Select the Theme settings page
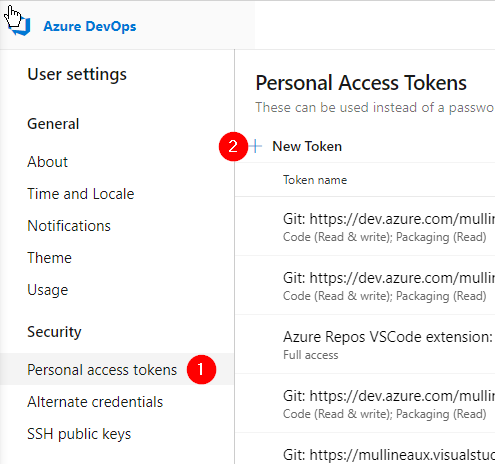The image size is (495, 464). [x=49, y=258]
